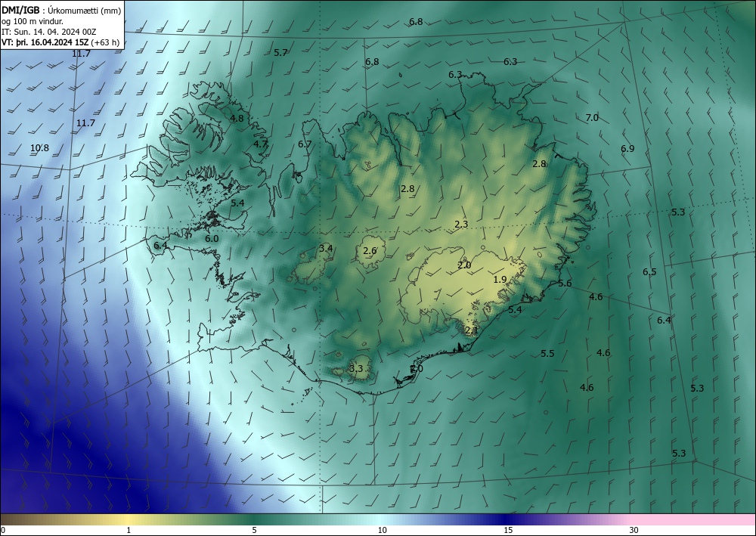Click the 4.7 value label
The height and width of the screenshot is (536, 756).
point(260,144)
